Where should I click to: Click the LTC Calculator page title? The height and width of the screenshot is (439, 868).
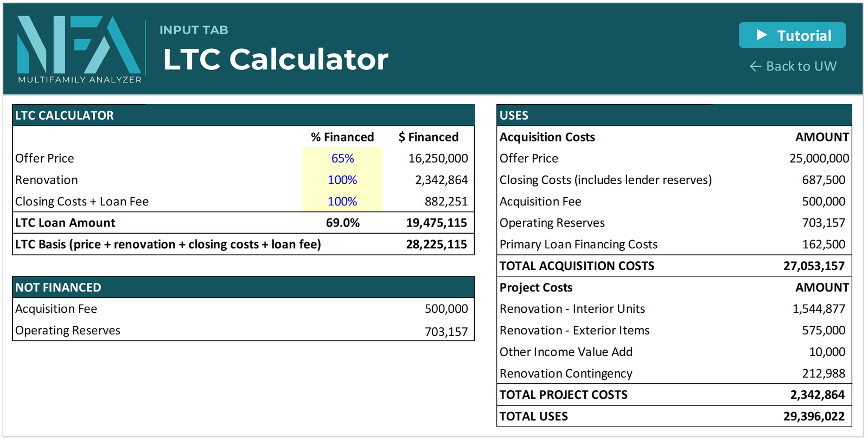point(276,59)
